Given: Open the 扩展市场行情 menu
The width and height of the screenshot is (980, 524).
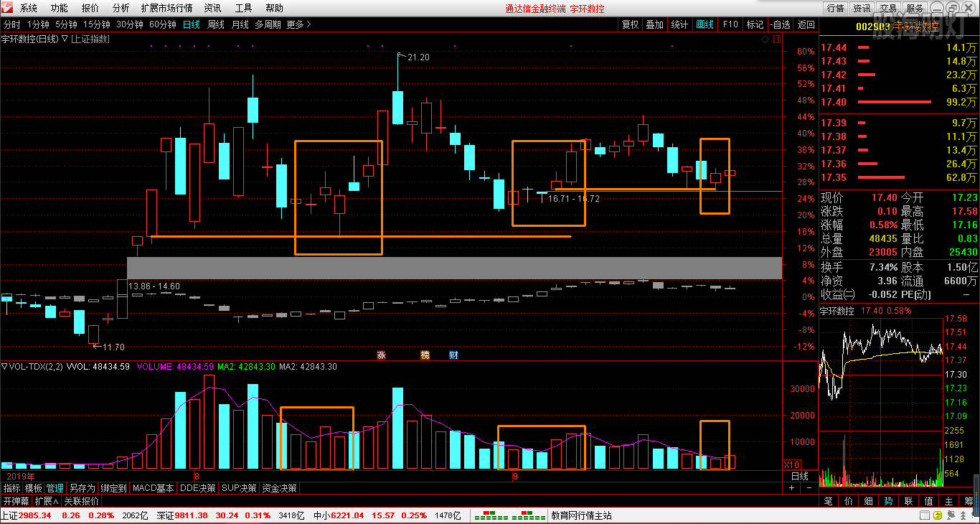Looking at the screenshot, I should point(166,9).
